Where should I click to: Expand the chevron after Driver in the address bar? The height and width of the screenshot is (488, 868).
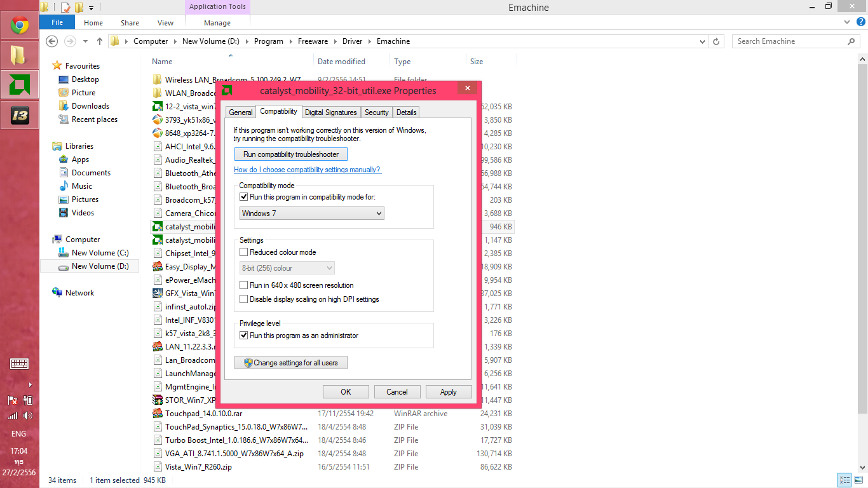[369, 41]
